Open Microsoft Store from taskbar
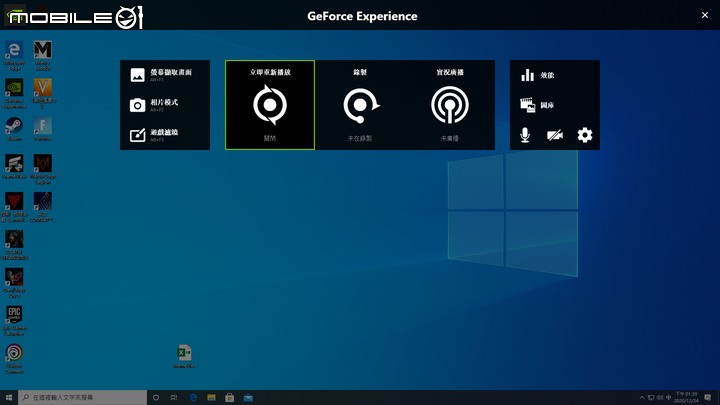This screenshot has height=405, width=720. coord(230,397)
